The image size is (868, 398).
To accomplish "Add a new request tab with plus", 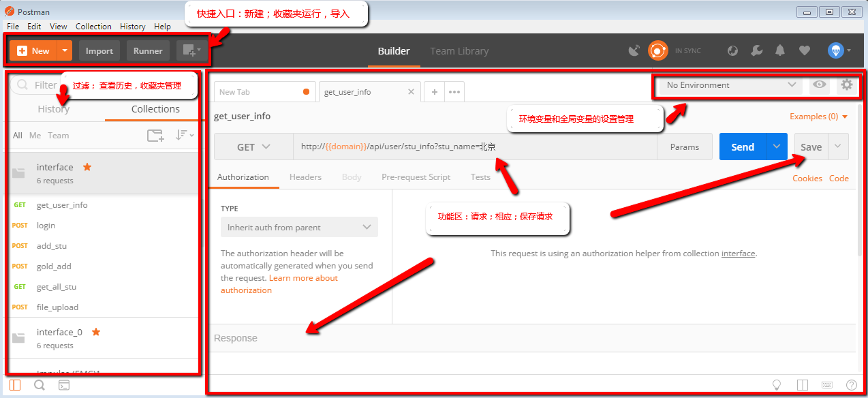I will 434,92.
